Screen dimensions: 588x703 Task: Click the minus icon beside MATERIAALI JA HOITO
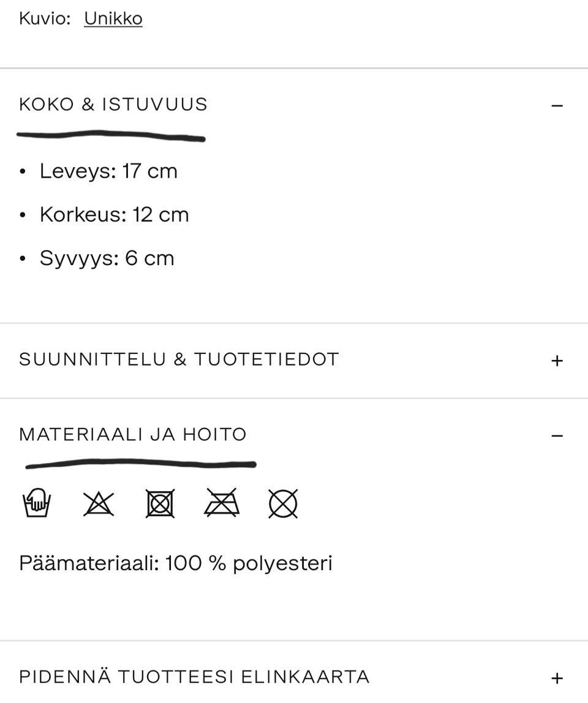pos(557,435)
